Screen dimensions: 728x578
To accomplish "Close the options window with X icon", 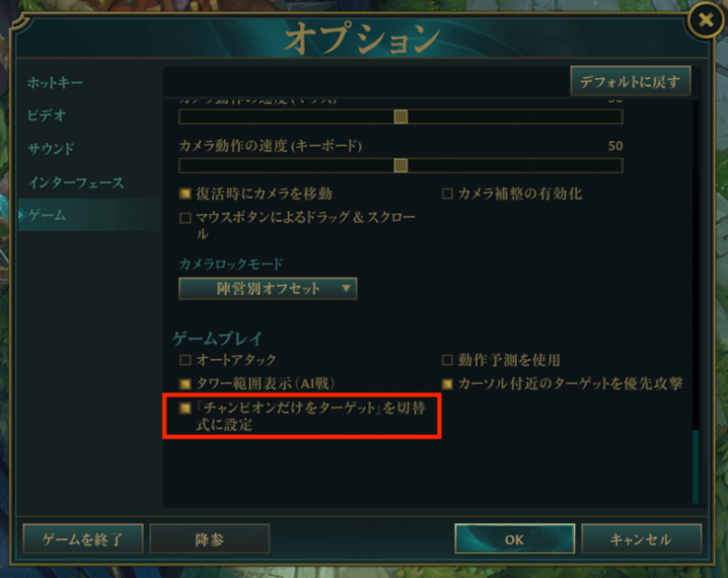I will 706,20.
